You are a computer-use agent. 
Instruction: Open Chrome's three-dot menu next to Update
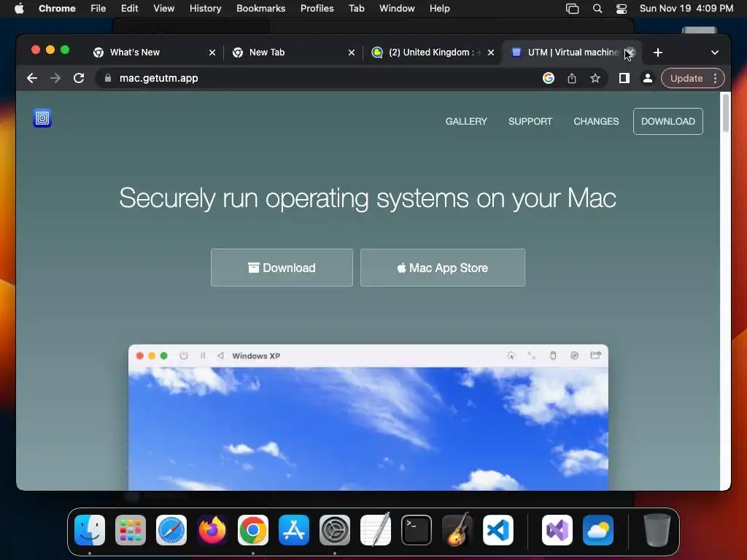[x=715, y=78]
